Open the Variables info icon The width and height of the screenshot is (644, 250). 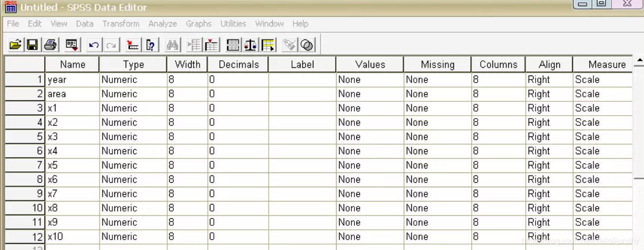tap(150, 45)
